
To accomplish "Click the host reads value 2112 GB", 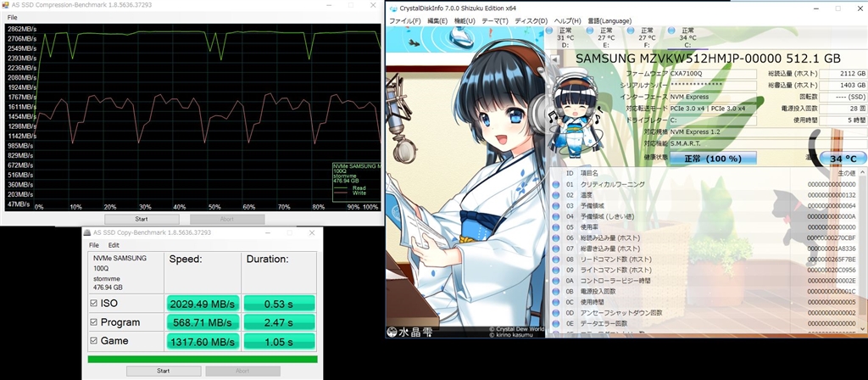I will pos(843,74).
